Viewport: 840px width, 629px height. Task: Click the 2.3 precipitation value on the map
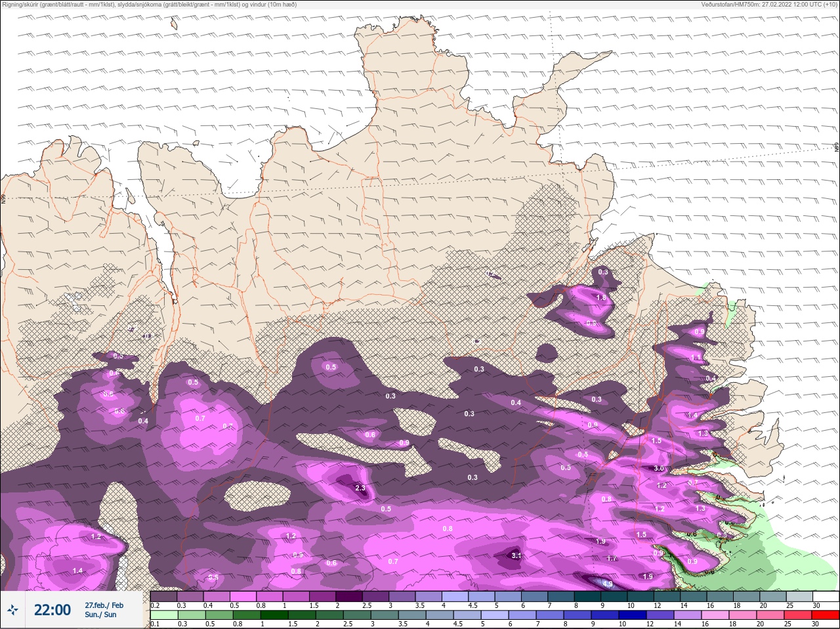(x=360, y=488)
